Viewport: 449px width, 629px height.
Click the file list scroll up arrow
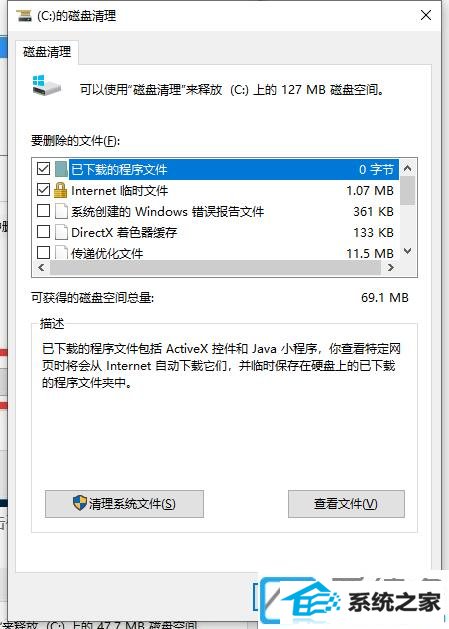tap(408, 168)
